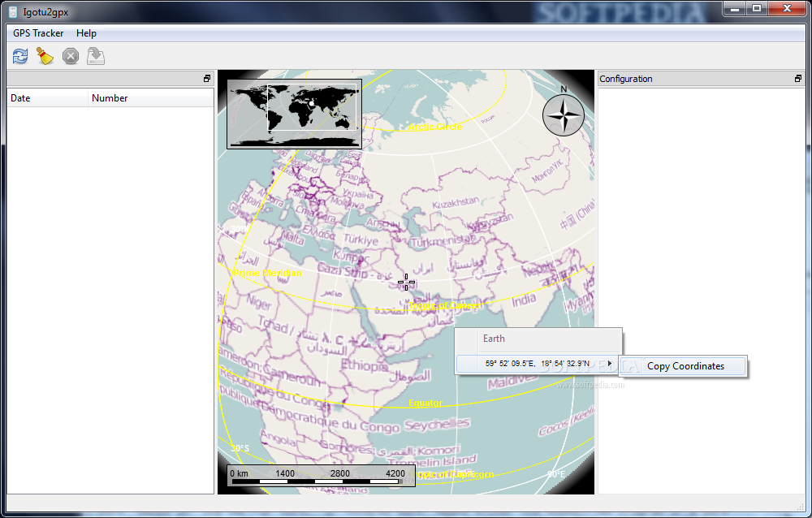This screenshot has height=518, width=812.
Task: Click the Prime Meridian label
Action: pyautogui.click(x=266, y=273)
